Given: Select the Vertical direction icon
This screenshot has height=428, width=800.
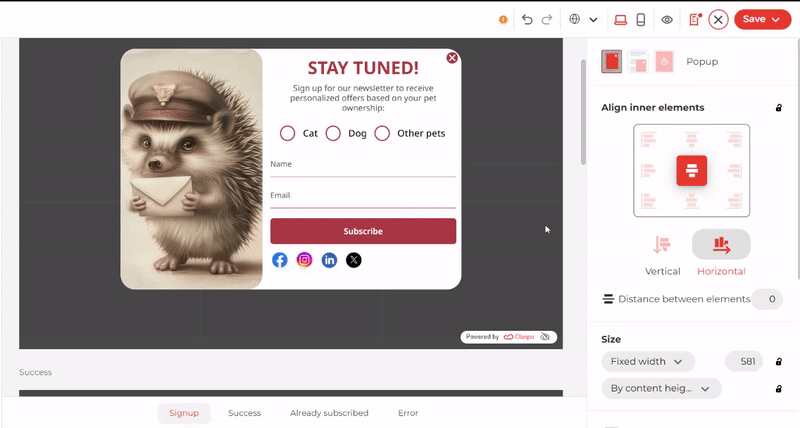Looking at the screenshot, I should 662,245.
